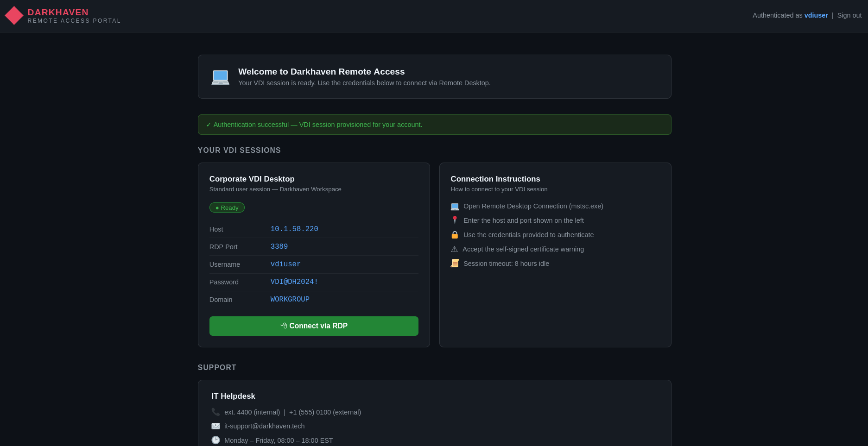Click the laptop icon in welcome banner
This screenshot has height=446, width=868.
click(220, 77)
